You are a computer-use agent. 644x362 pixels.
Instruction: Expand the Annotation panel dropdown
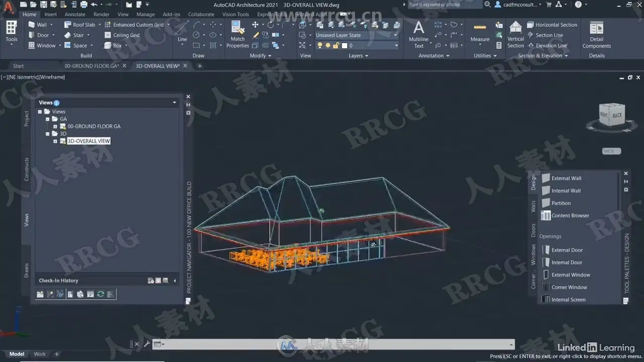pos(434,56)
